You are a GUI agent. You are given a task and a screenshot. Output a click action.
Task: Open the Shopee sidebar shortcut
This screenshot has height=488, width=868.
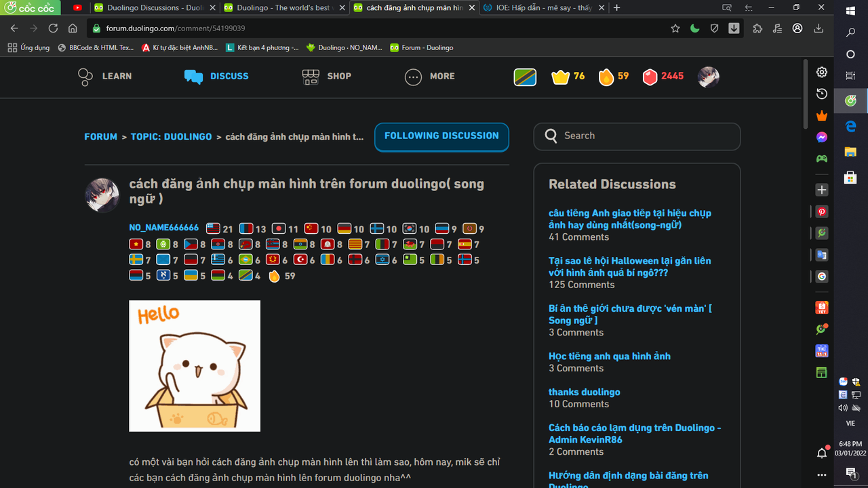pyautogui.click(x=822, y=308)
